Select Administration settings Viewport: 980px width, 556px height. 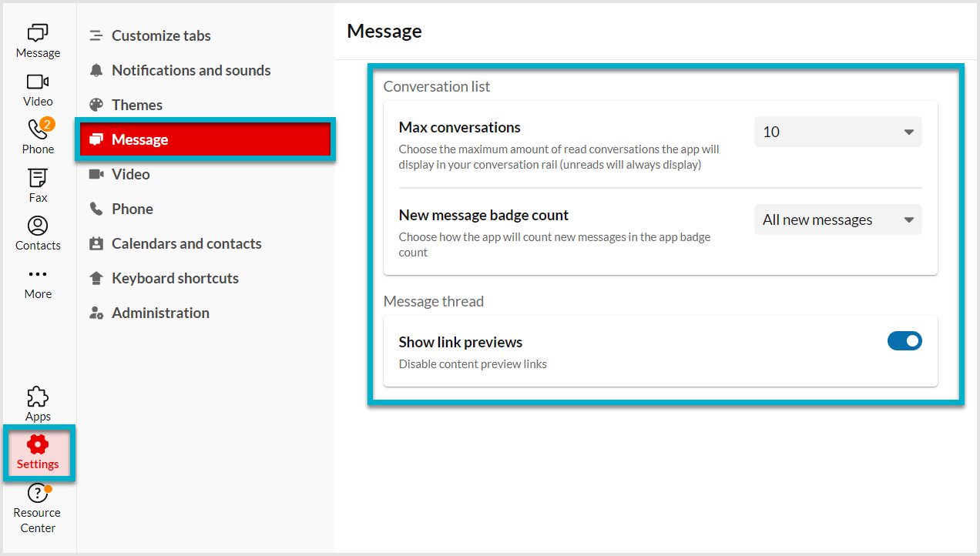pos(160,313)
